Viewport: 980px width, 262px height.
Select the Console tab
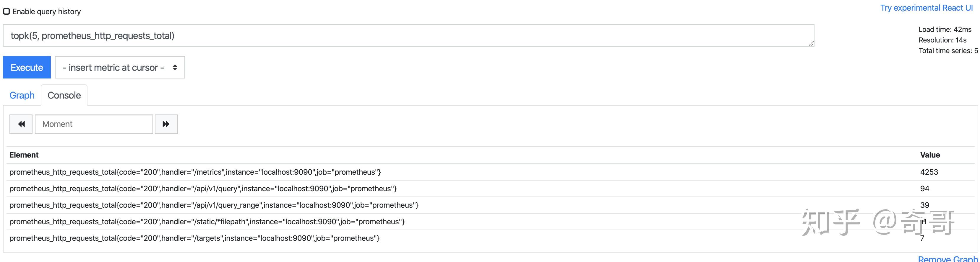[64, 95]
